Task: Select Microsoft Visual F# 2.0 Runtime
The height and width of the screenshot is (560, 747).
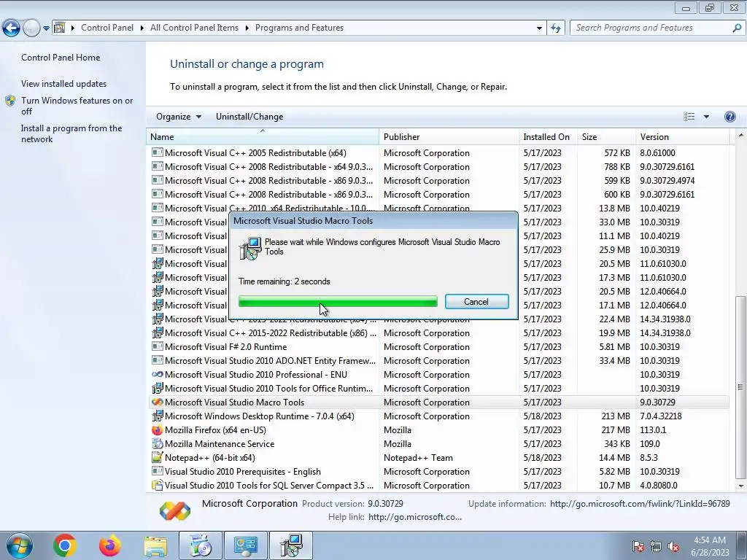Action: (438, 346)
